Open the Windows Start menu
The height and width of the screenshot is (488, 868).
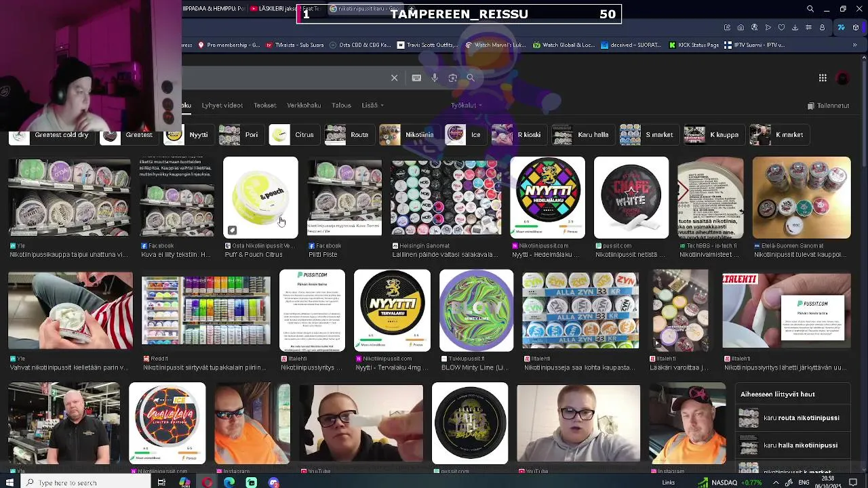point(9,483)
